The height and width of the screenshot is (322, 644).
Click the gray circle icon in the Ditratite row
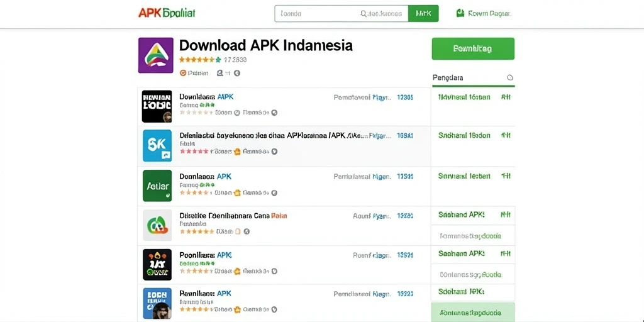tap(247, 231)
